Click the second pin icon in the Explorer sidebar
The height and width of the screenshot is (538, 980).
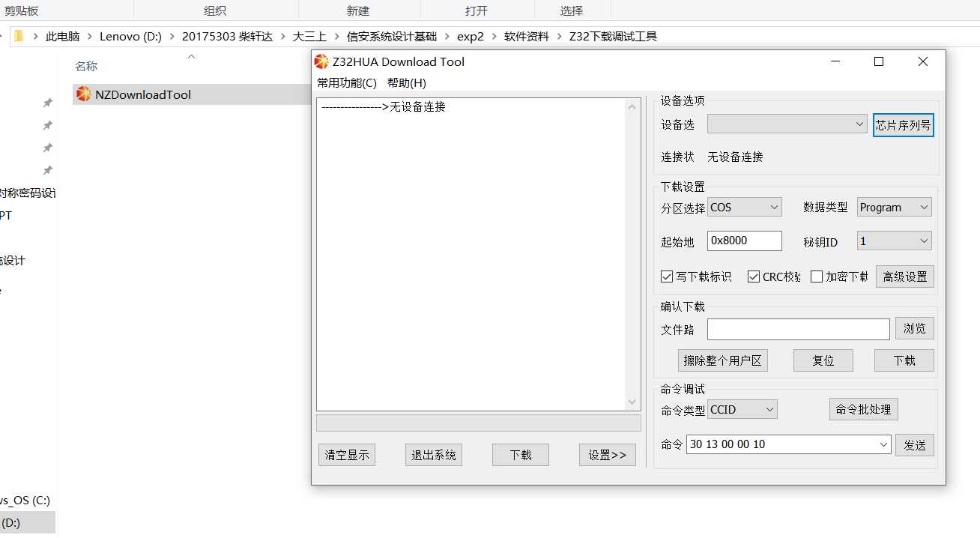point(47,125)
